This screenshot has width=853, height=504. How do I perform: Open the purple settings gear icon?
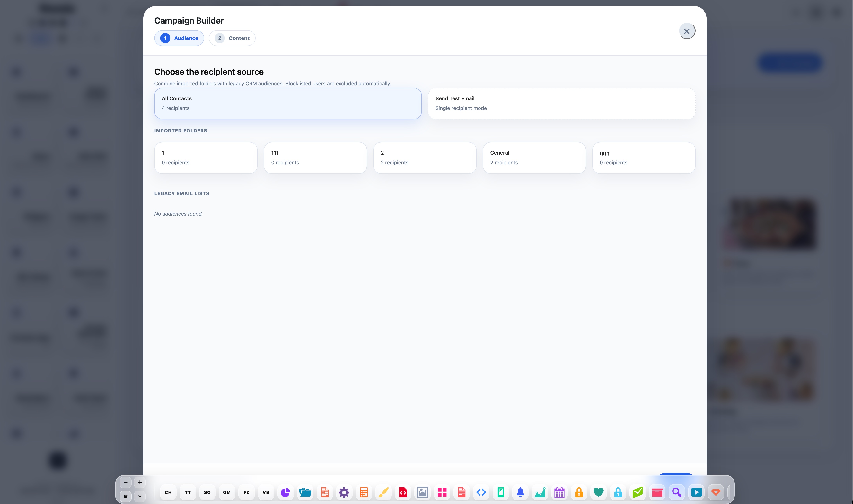(x=344, y=492)
